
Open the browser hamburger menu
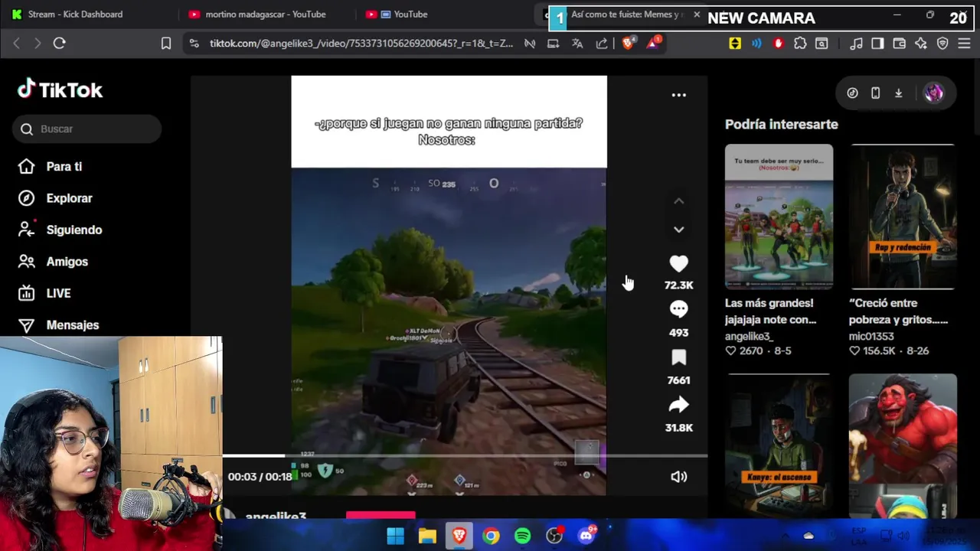964,44
